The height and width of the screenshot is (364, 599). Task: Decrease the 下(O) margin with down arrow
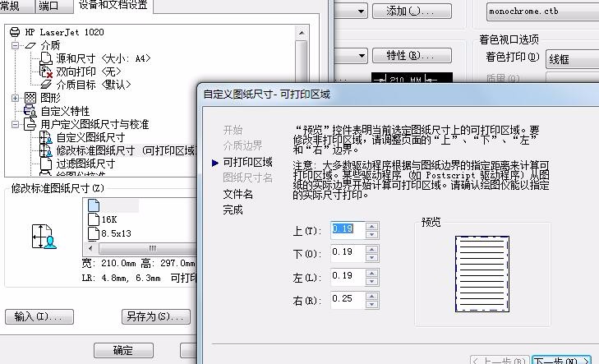371,258
